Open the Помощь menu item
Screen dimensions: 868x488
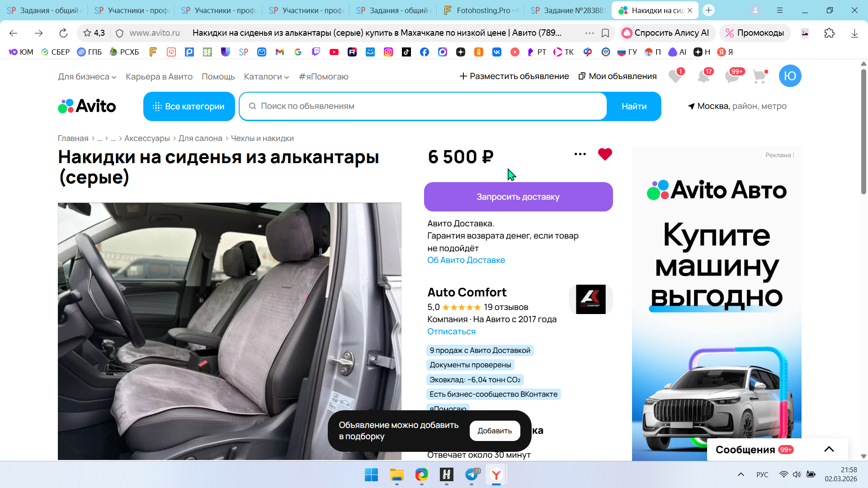(218, 77)
